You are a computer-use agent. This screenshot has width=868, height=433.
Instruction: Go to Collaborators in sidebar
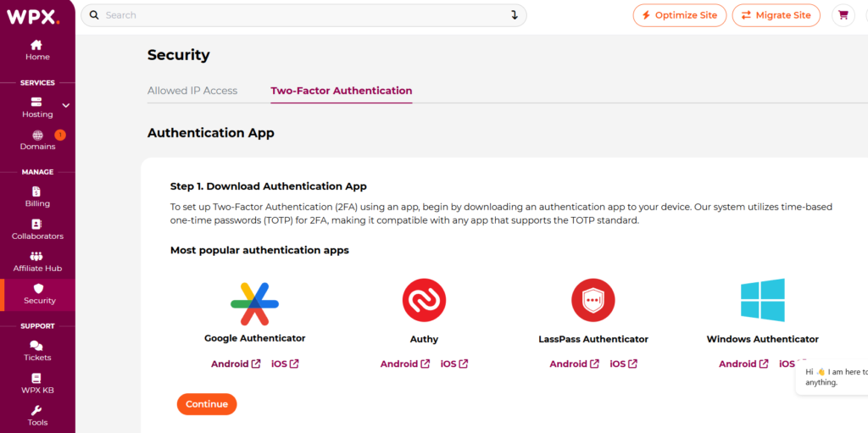pyautogui.click(x=37, y=225)
